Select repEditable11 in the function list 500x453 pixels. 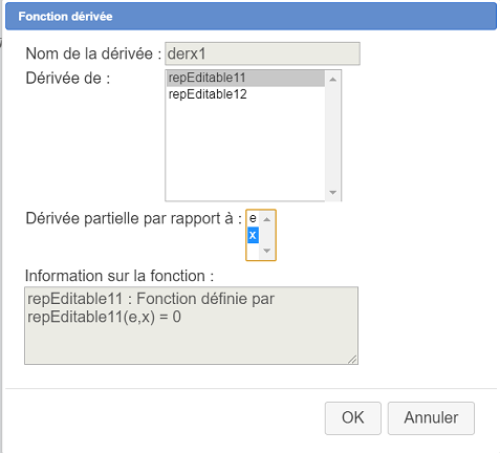(x=246, y=78)
